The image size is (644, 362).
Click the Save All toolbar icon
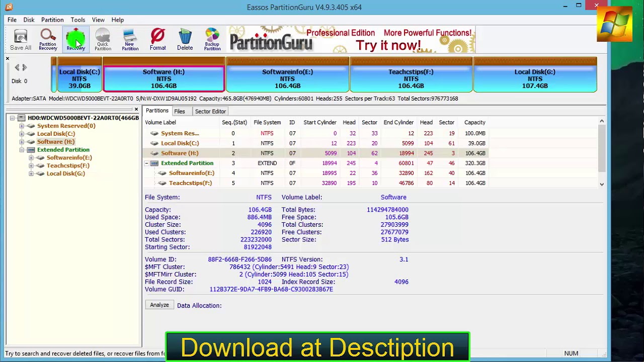tap(21, 40)
